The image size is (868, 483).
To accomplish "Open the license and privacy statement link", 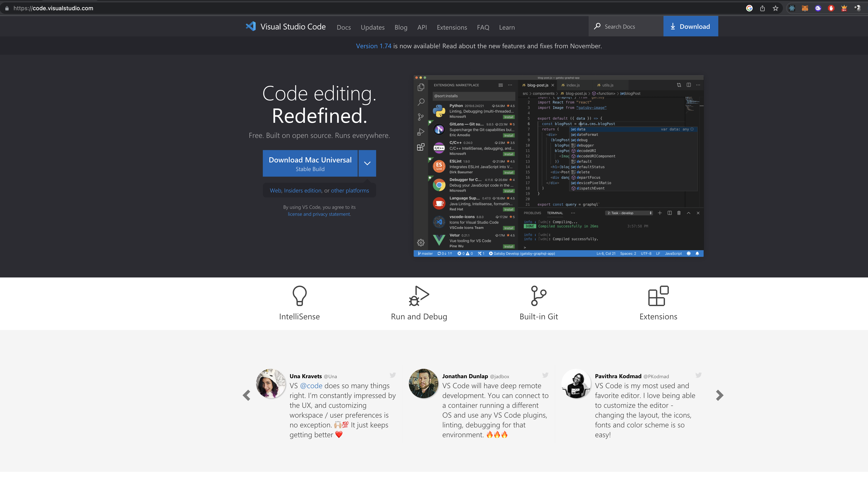I will click(319, 214).
